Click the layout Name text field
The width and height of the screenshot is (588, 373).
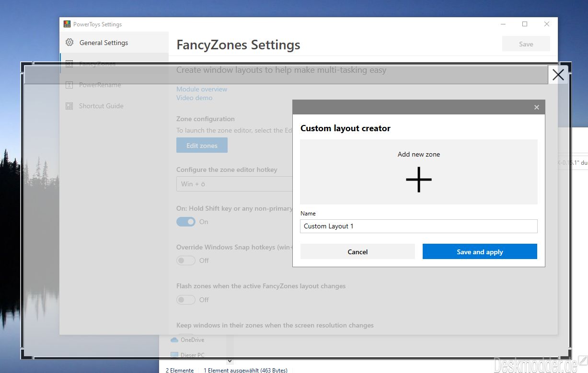[x=419, y=226]
